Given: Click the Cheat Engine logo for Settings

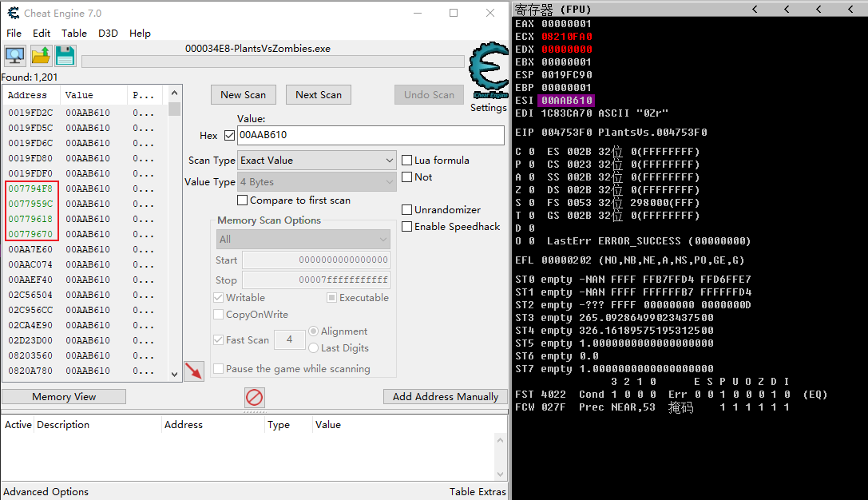Looking at the screenshot, I should tap(488, 71).
